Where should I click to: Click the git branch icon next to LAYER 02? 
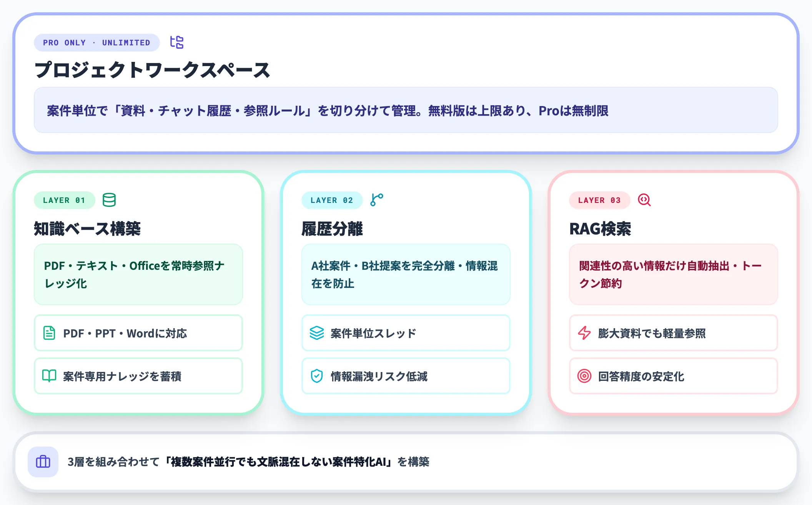(x=377, y=200)
